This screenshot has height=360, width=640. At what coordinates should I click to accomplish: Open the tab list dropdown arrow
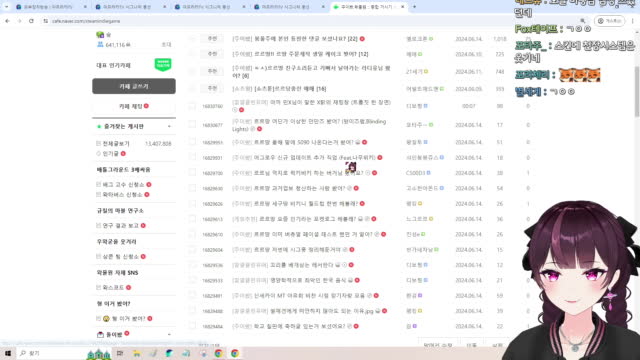(6, 7)
